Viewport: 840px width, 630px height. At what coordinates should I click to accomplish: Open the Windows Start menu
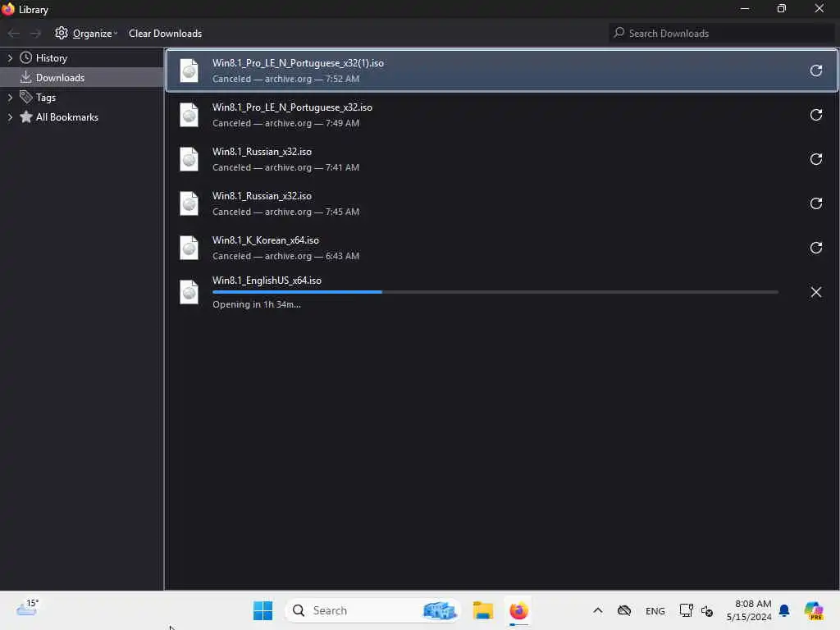[262, 610]
